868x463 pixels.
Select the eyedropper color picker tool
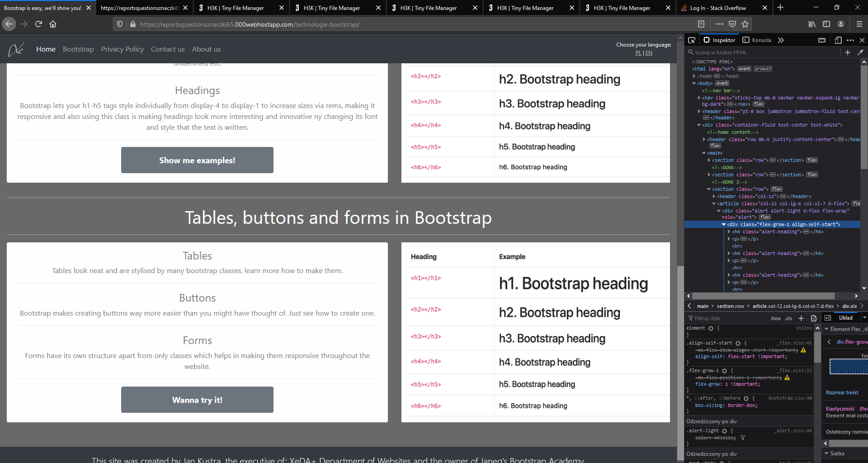pos(860,52)
